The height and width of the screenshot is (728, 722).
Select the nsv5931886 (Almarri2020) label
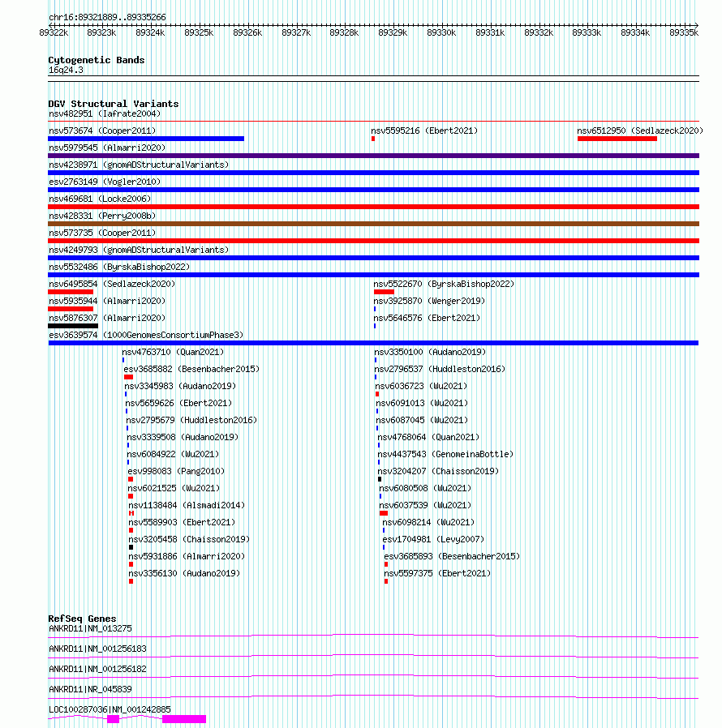187,556
